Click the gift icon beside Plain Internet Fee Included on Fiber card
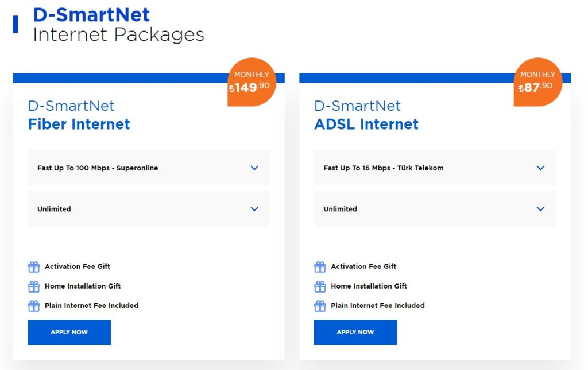The image size is (588, 370). pos(34,305)
